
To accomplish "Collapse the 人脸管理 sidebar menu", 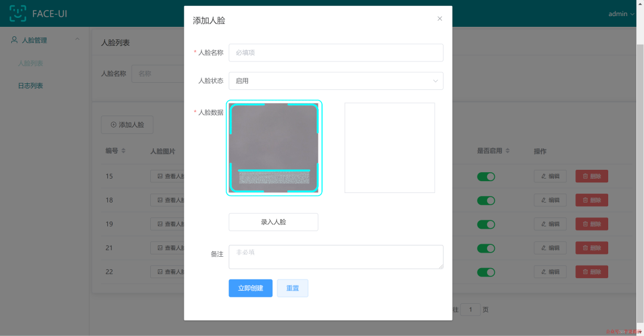I will pyautogui.click(x=77, y=39).
